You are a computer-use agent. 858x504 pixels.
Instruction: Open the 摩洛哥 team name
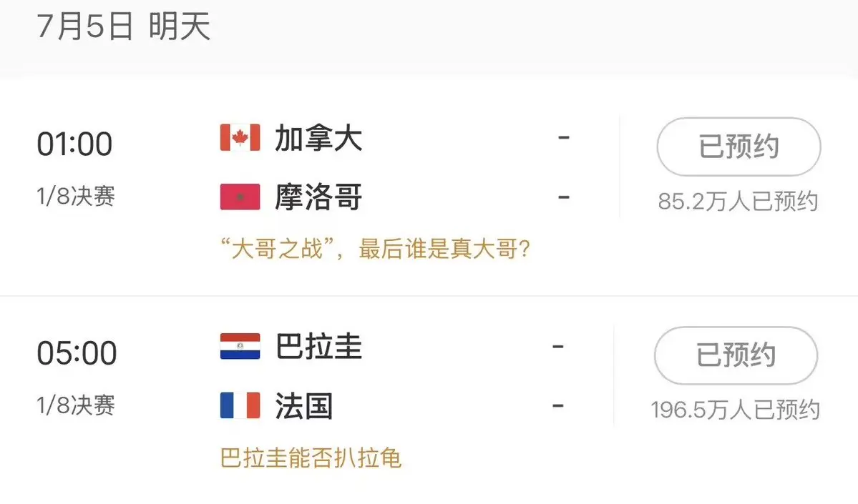[x=318, y=197]
